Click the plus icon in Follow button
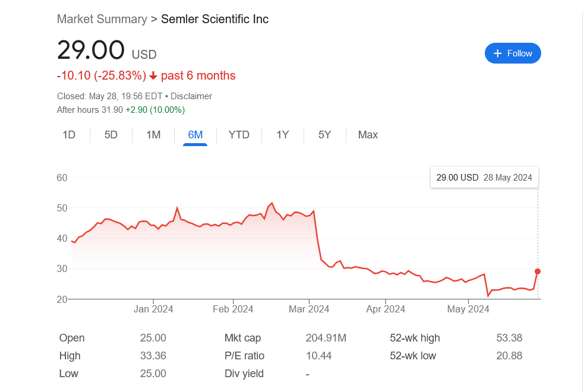The image size is (584, 392). pos(498,53)
